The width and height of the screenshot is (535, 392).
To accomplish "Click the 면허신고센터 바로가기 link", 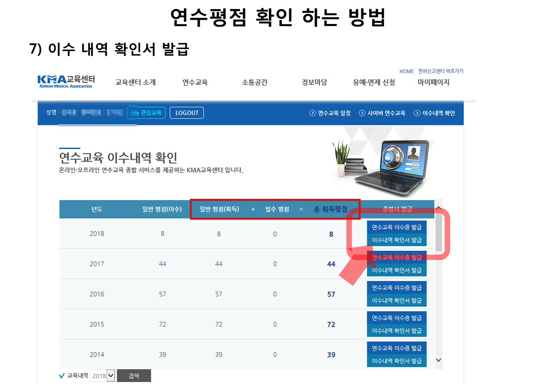I will click(440, 71).
